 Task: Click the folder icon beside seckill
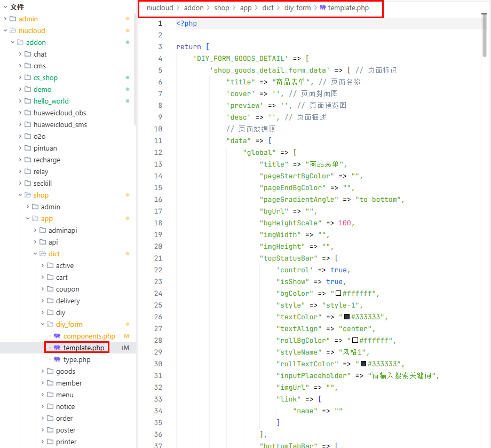tap(28, 183)
